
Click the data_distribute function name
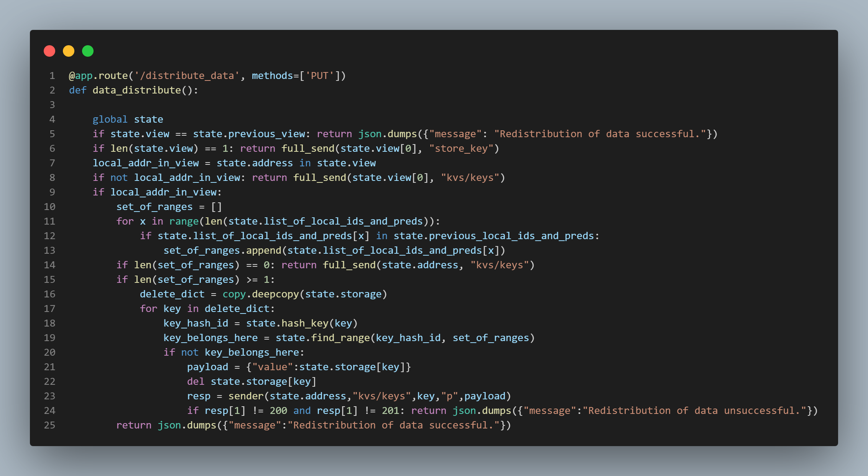click(x=136, y=90)
